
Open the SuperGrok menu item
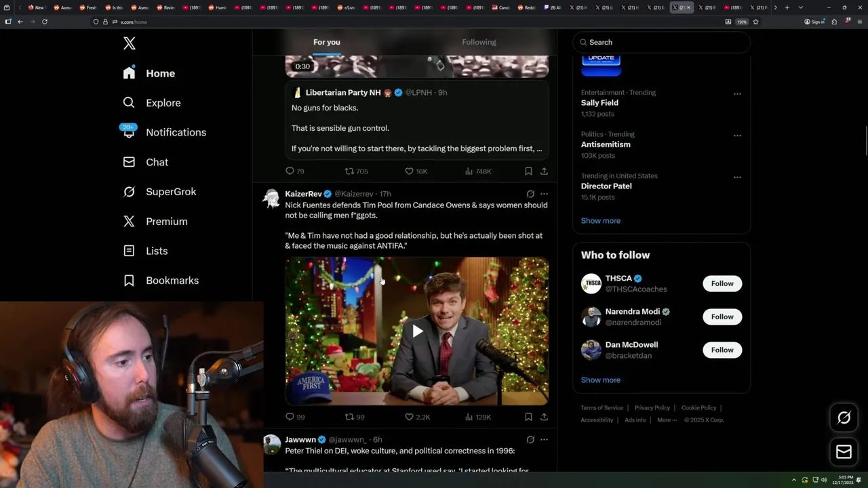click(x=159, y=192)
